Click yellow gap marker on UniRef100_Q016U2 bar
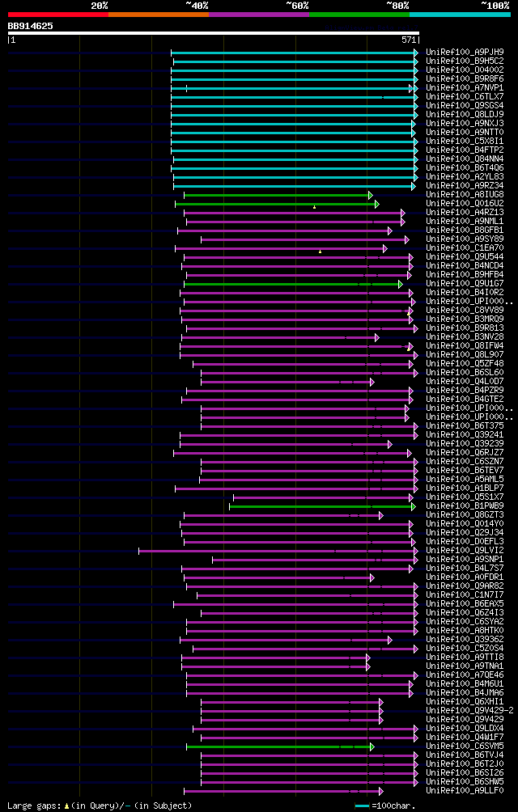 point(314,207)
